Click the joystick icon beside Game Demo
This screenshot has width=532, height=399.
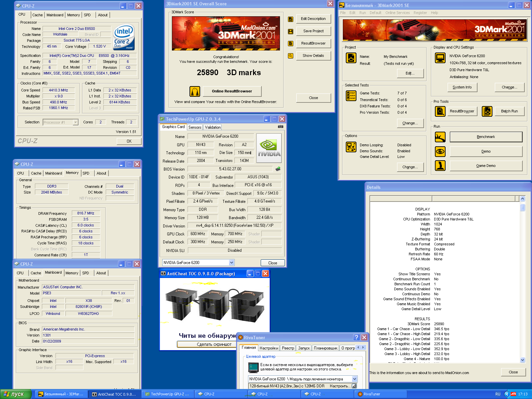point(440,166)
